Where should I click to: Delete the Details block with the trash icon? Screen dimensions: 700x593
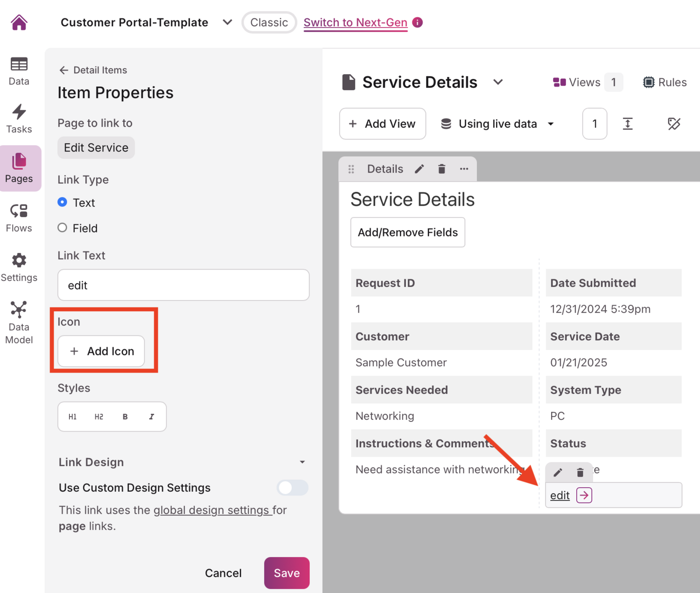tap(441, 169)
